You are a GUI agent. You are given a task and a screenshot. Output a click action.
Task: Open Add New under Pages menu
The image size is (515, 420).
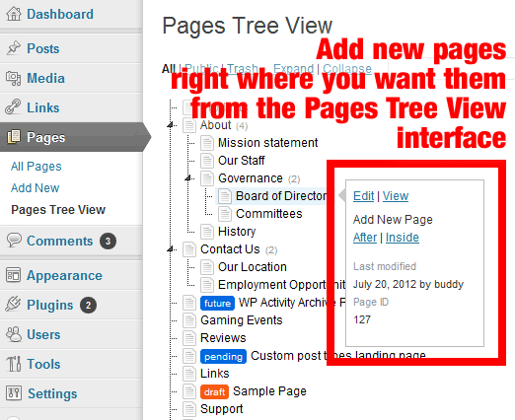pyautogui.click(x=35, y=188)
